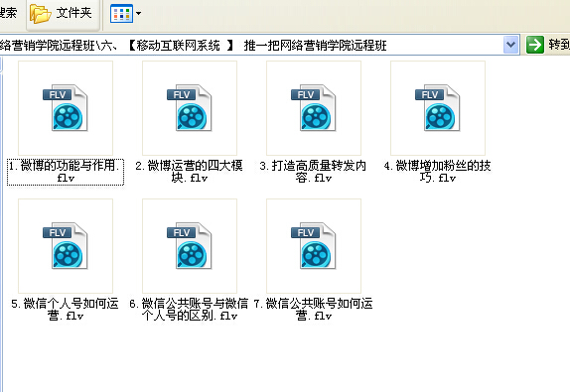Select the 1.微博的功能与作用 FLV file icon
Screen dimensions: 570x392
(66, 108)
